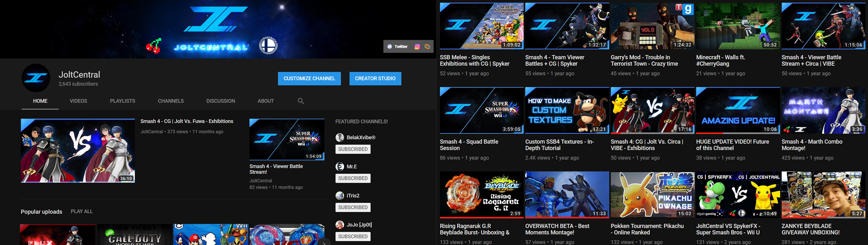
Task: Switch to the VIDEOS tab
Action: (78, 101)
